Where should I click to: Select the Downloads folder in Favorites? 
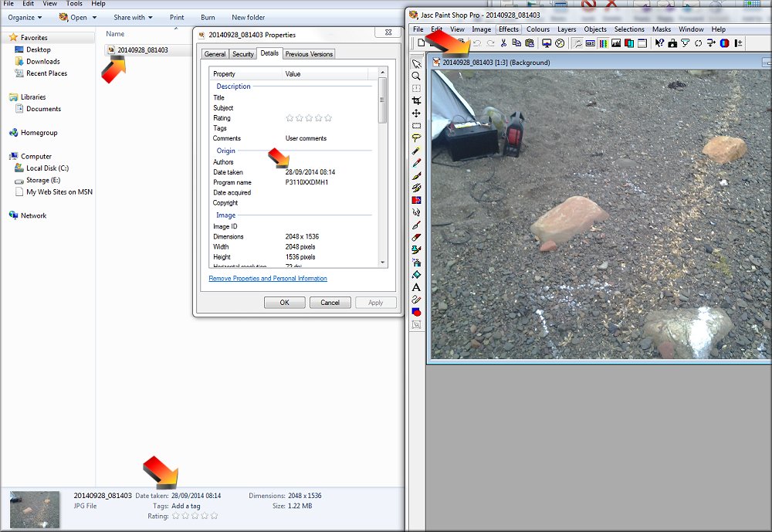[x=42, y=62]
